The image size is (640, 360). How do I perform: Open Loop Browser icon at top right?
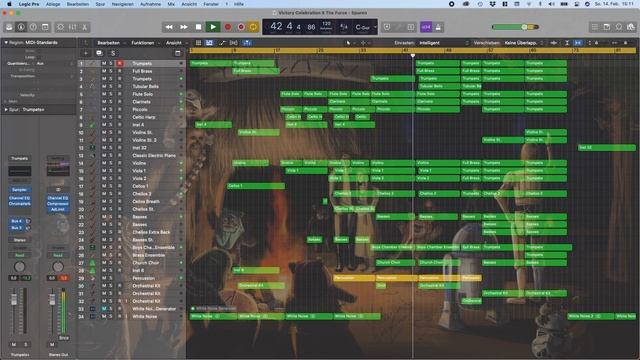coord(619,27)
